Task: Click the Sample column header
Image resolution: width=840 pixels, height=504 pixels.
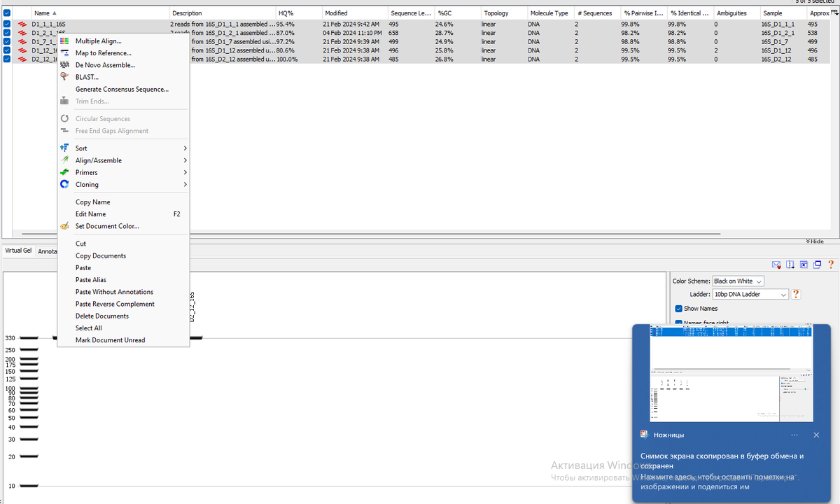Action: pyautogui.click(x=783, y=13)
